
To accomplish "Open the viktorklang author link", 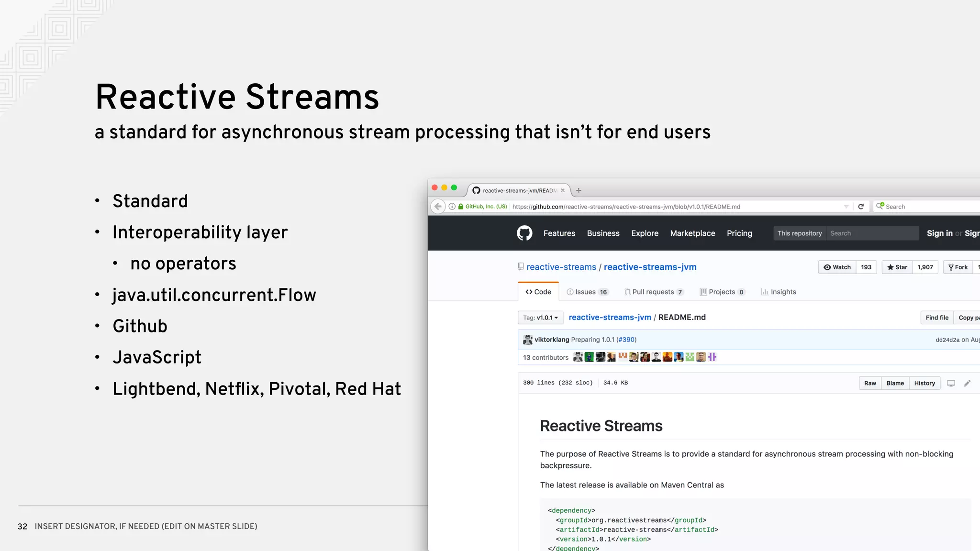I will pyautogui.click(x=552, y=340).
